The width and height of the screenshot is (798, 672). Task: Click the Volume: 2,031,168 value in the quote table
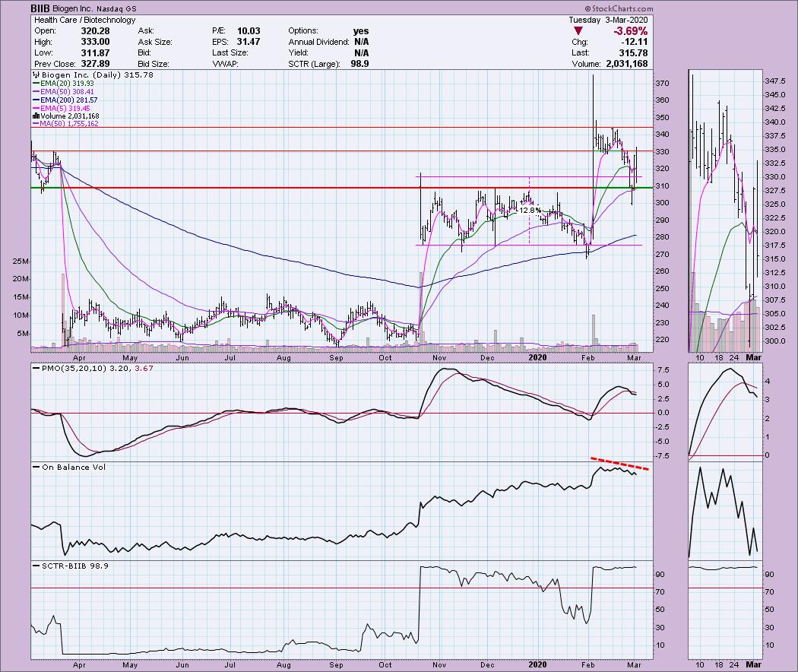[x=626, y=64]
